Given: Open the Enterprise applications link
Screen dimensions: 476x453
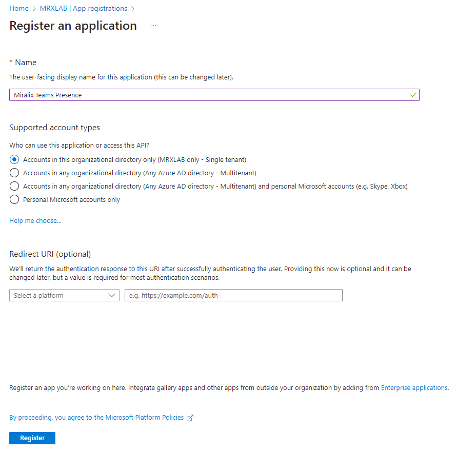Looking at the screenshot, I should [414, 388].
